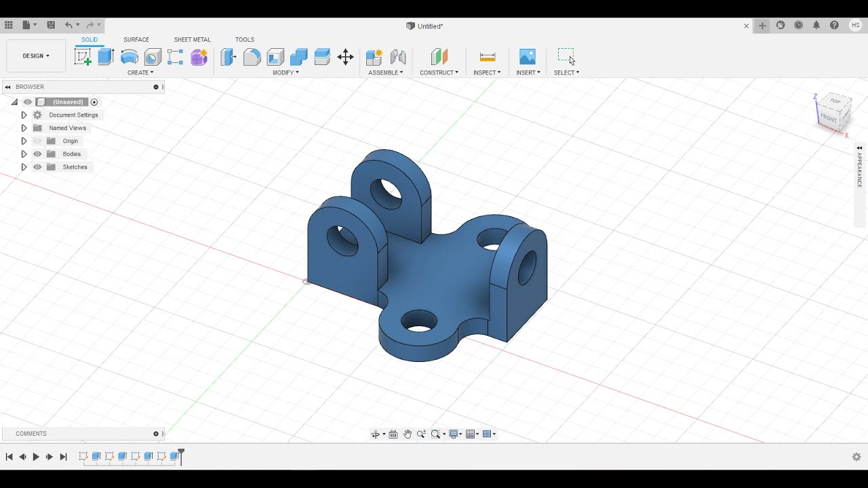Select the Rectangular Pattern tool
Screen dimensions: 868x488
coord(176,57)
